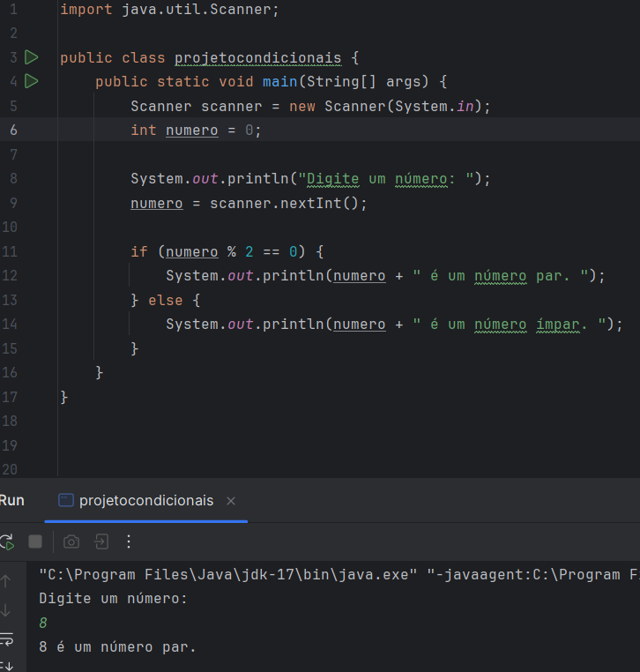Click the main method name
The width and height of the screenshot is (640, 672).
279,81
